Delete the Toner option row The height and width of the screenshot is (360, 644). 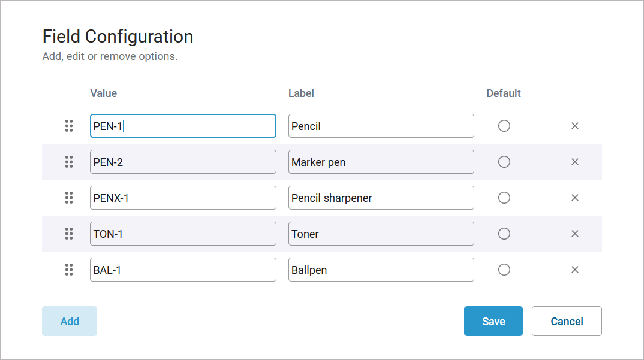point(574,234)
